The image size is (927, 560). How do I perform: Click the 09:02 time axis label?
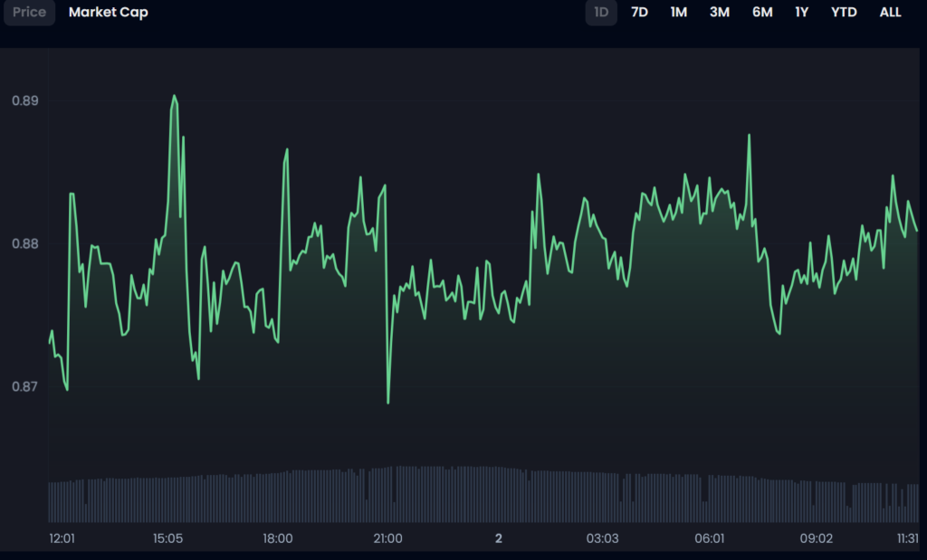(817, 538)
